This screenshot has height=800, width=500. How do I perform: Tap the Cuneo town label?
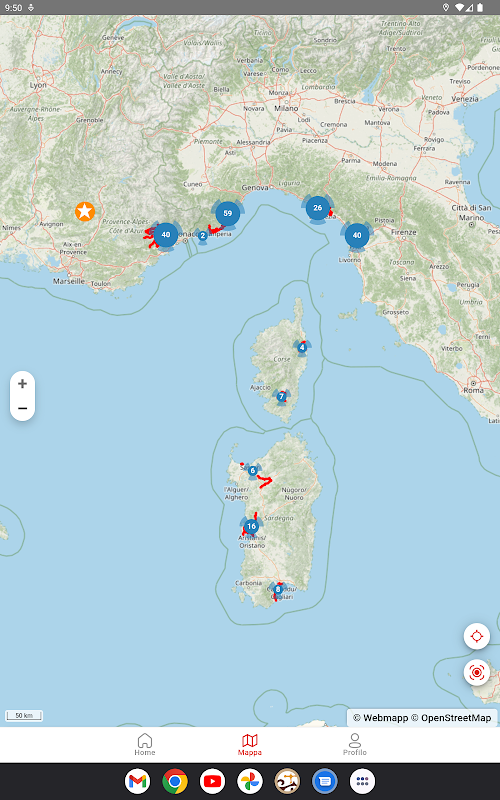[x=193, y=184]
